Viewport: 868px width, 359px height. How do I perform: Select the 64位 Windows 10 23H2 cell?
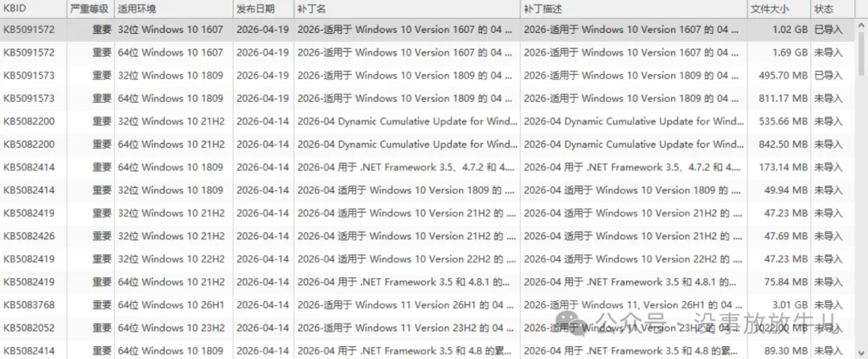172,328
